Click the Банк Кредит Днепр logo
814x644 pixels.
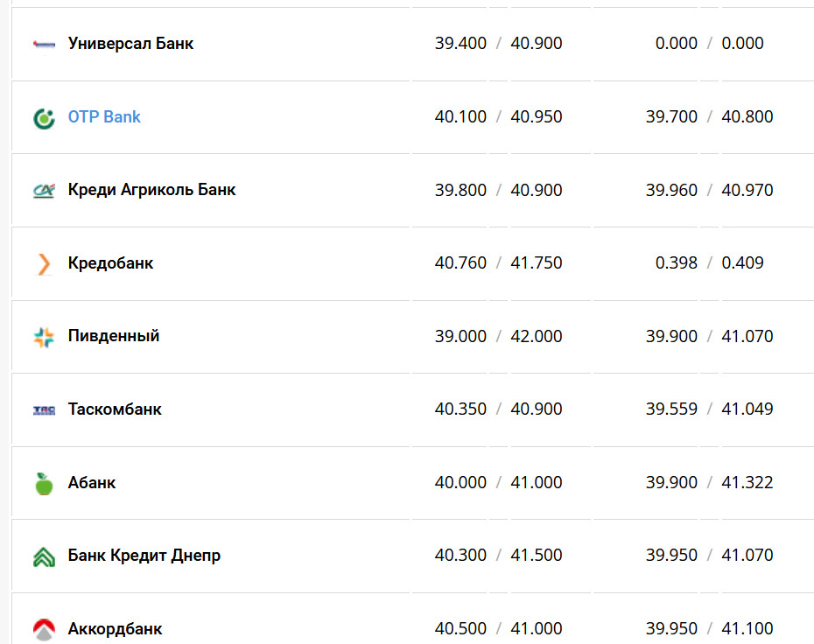click(x=44, y=556)
